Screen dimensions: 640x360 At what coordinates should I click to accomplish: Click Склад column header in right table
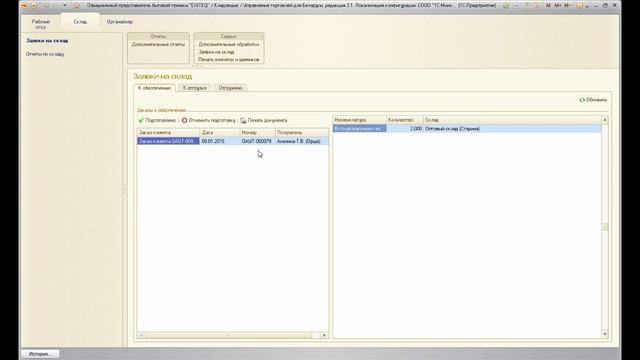click(512, 120)
